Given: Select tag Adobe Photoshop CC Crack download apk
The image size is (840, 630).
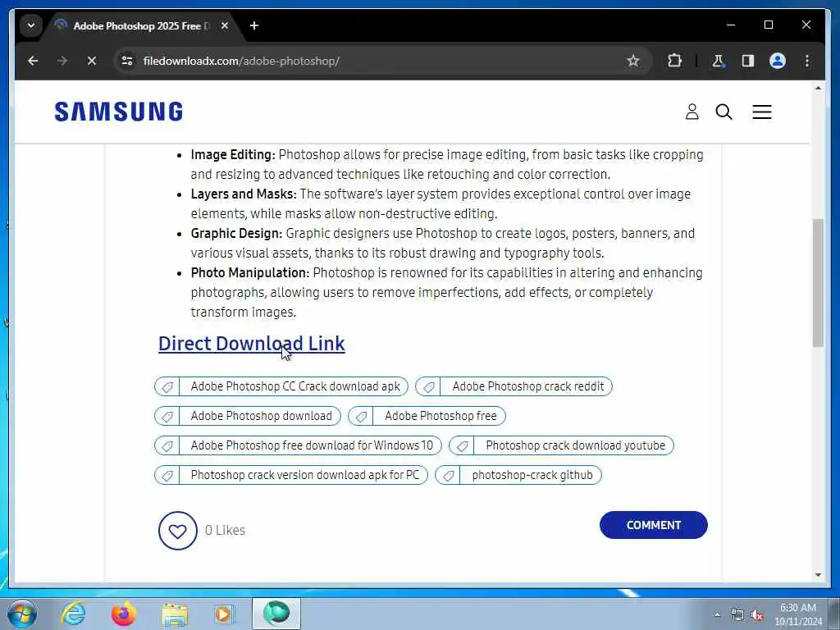Looking at the screenshot, I should [281, 386].
